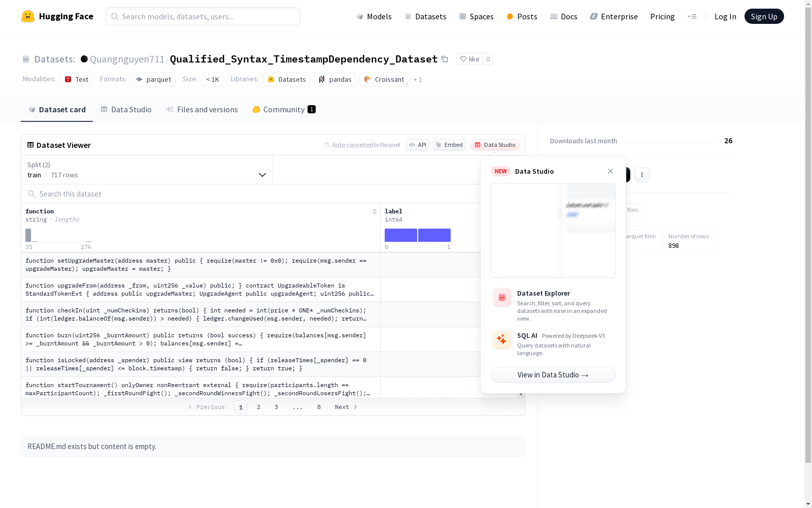Open the Community tab
The height and width of the screenshot is (508, 812).
284,110
